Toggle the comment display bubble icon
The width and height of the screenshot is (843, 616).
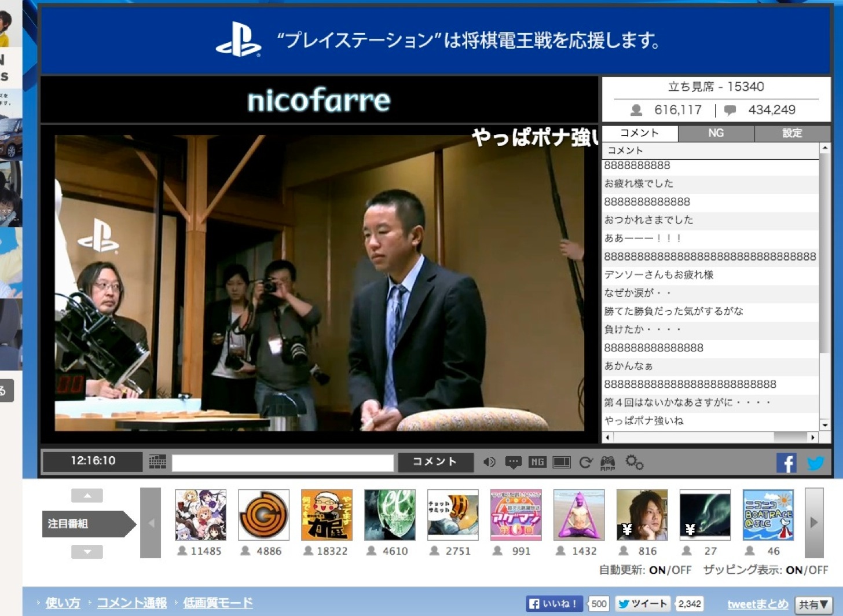pos(513,462)
